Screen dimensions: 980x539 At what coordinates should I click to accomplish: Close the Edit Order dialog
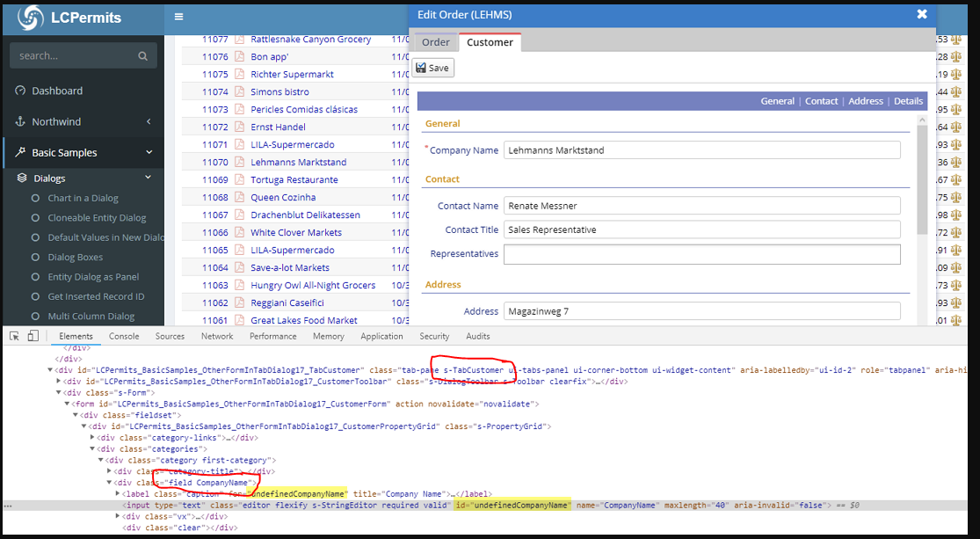pyautogui.click(x=922, y=14)
